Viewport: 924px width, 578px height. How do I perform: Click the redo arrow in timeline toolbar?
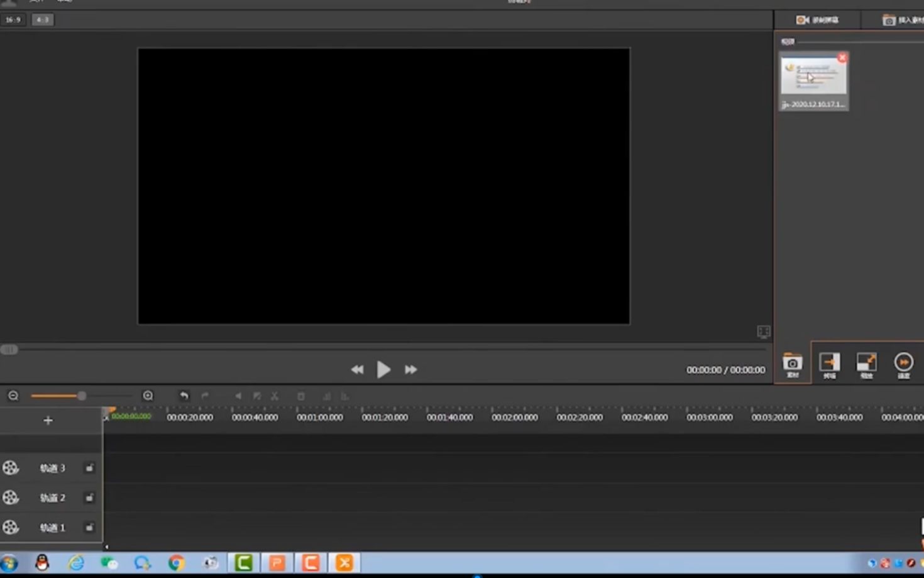[205, 396]
